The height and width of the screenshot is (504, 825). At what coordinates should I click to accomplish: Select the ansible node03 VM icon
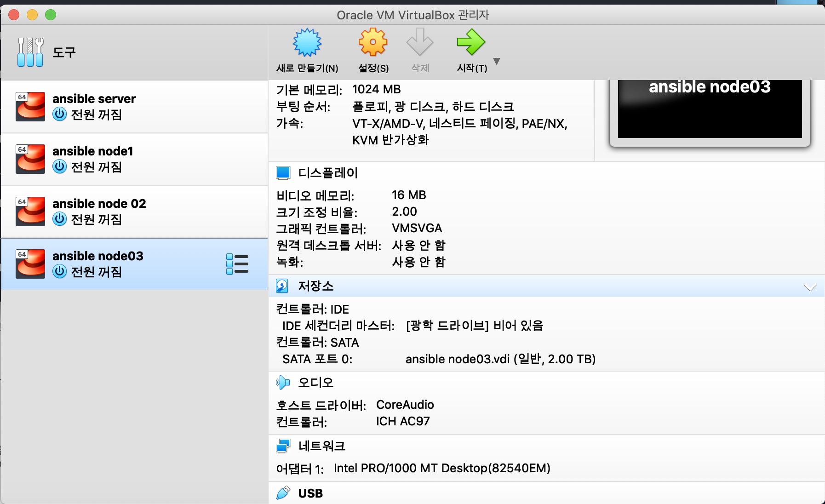point(30,264)
